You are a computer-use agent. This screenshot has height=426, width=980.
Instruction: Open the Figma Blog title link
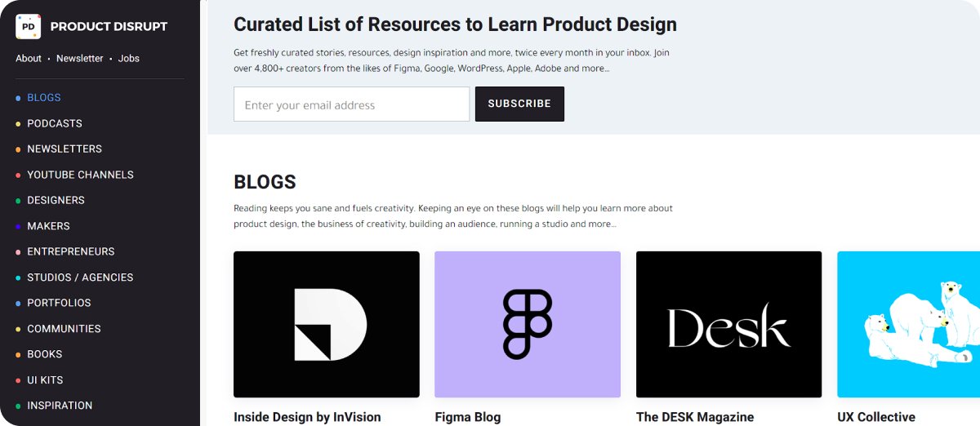[x=468, y=417]
